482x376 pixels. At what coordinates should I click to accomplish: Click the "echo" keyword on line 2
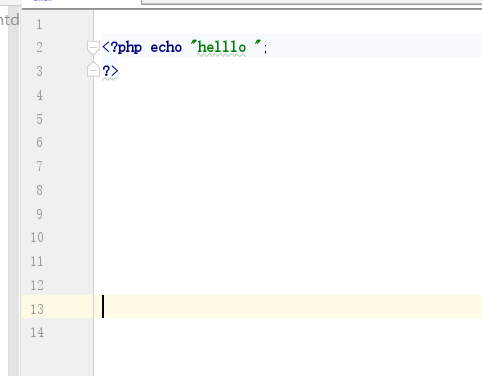(166, 47)
